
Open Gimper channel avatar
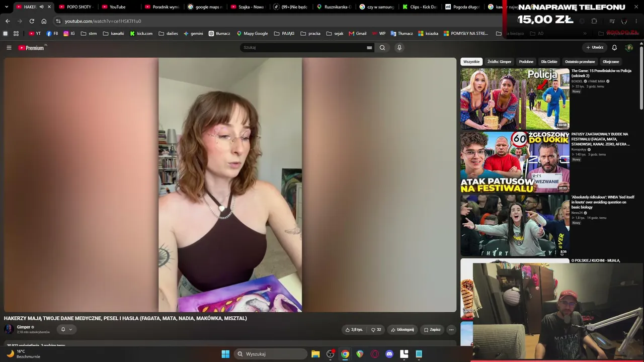click(9, 329)
